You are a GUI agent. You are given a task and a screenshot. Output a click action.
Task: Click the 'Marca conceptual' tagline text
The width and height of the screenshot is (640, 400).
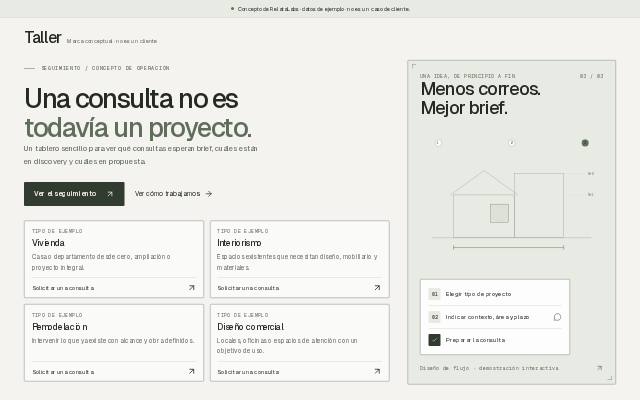tap(112, 41)
